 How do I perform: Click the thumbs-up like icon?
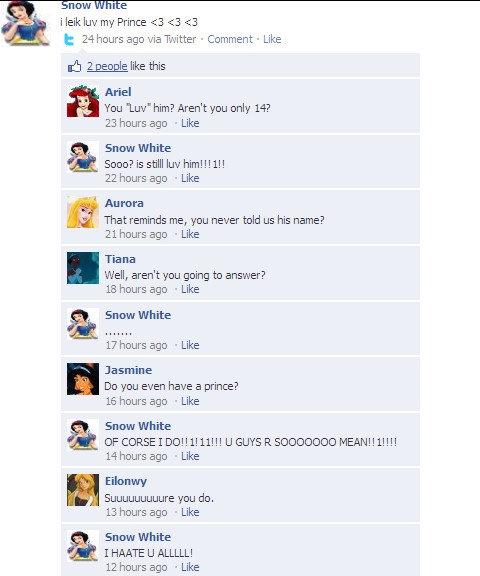pyautogui.click(x=74, y=66)
